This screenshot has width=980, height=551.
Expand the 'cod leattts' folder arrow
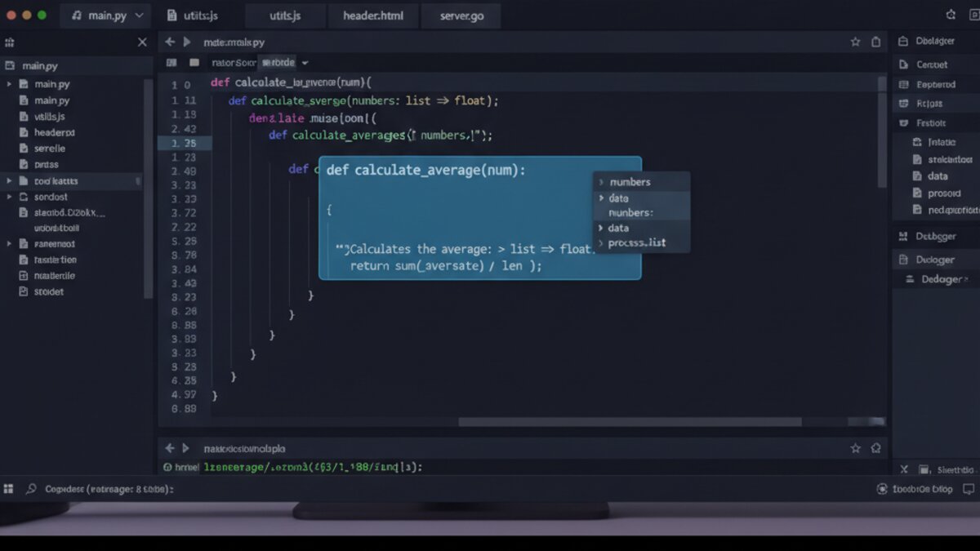coord(9,180)
